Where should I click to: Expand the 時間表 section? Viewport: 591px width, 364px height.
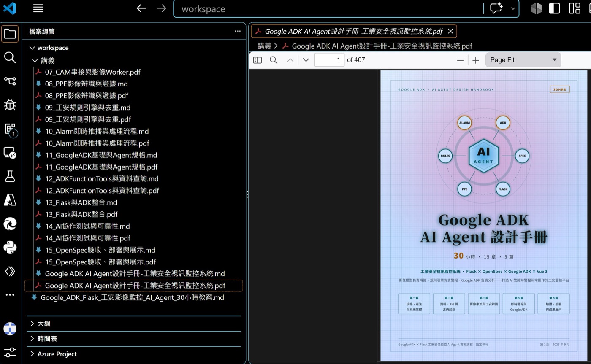[134, 339]
